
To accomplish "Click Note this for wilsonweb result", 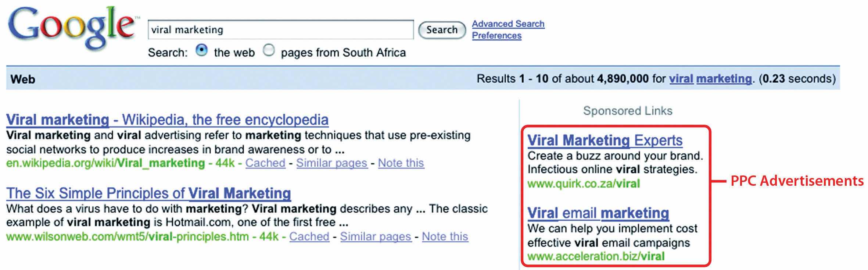I will click(x=445, y=237).
